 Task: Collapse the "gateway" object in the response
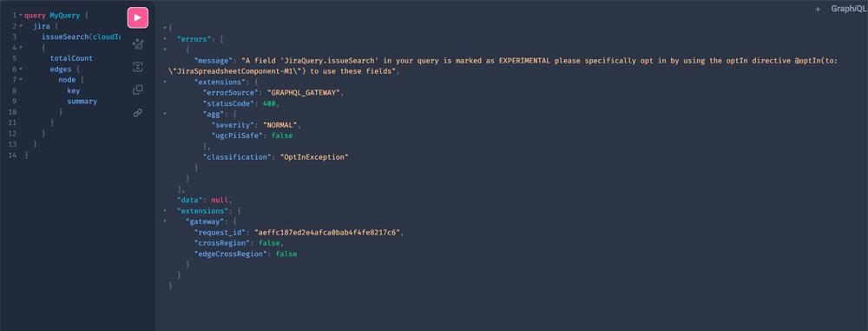point(165,222)
